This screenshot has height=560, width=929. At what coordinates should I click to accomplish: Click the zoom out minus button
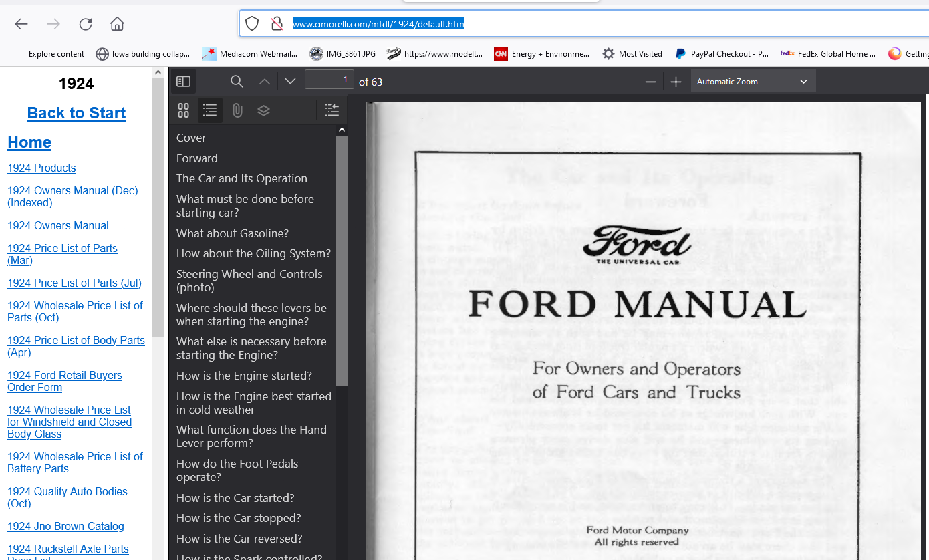coord(650,82)
